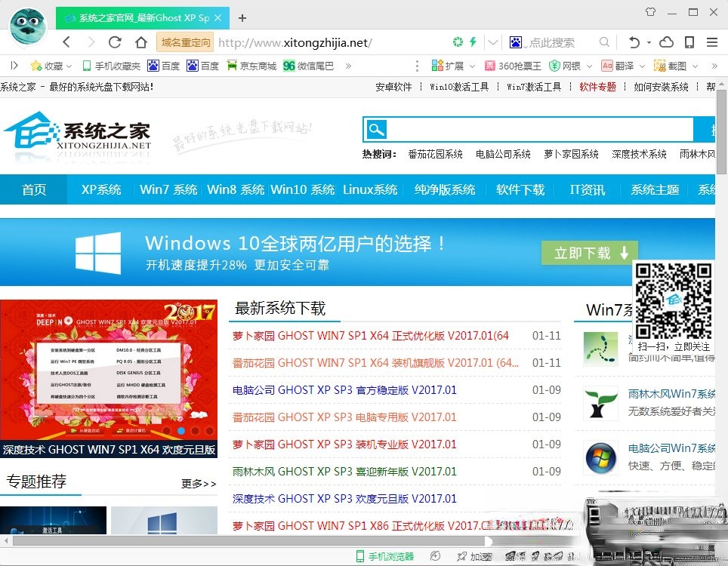728x566 pixels.
Task: Open 电脑公司 GHOST XP SP3 官方稳定版 link
Action: coord(344,389)
